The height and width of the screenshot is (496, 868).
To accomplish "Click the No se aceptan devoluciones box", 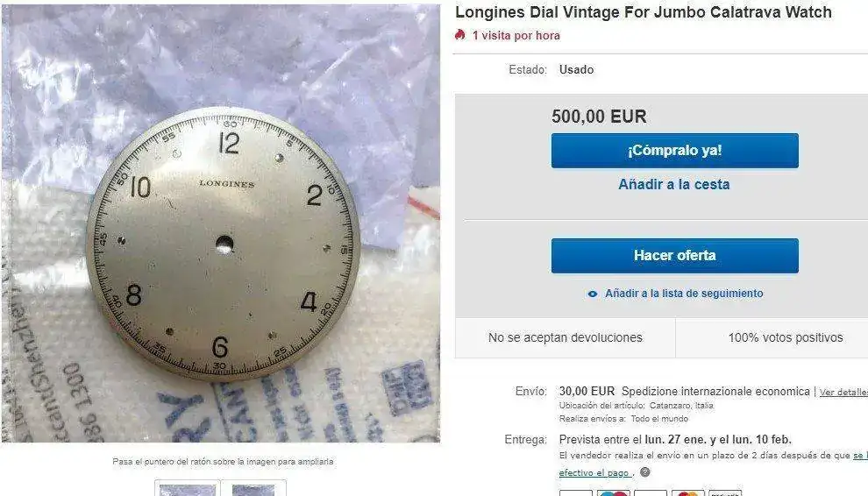I will tap(566, 337).
